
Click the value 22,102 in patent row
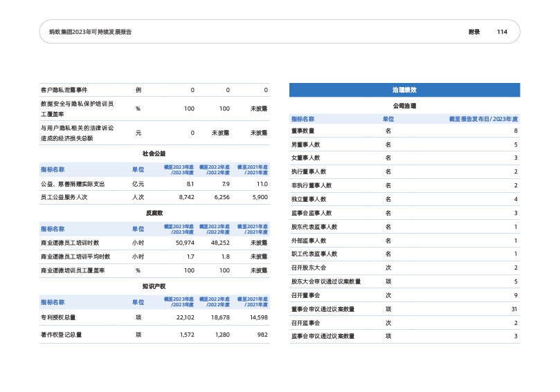click(183, 317)
